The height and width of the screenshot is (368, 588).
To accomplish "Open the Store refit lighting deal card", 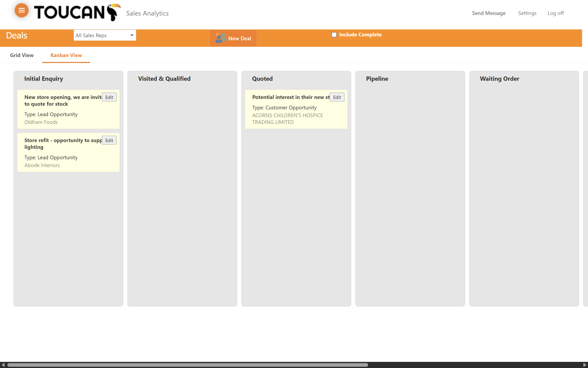I will click(x=68, y=152).
